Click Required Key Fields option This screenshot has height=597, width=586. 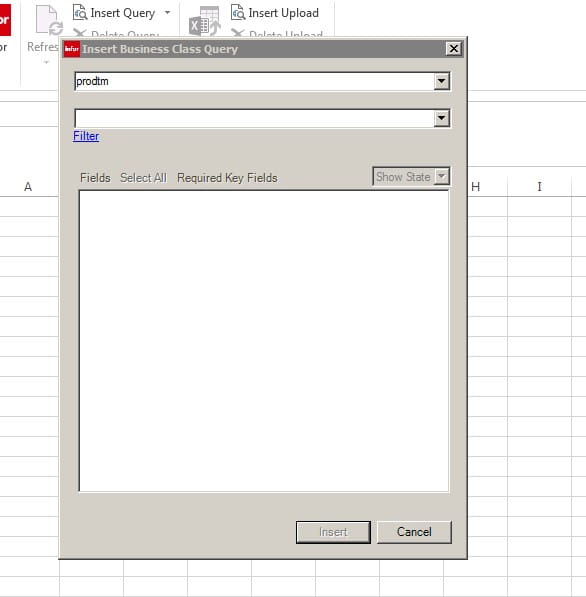[227, 178]
